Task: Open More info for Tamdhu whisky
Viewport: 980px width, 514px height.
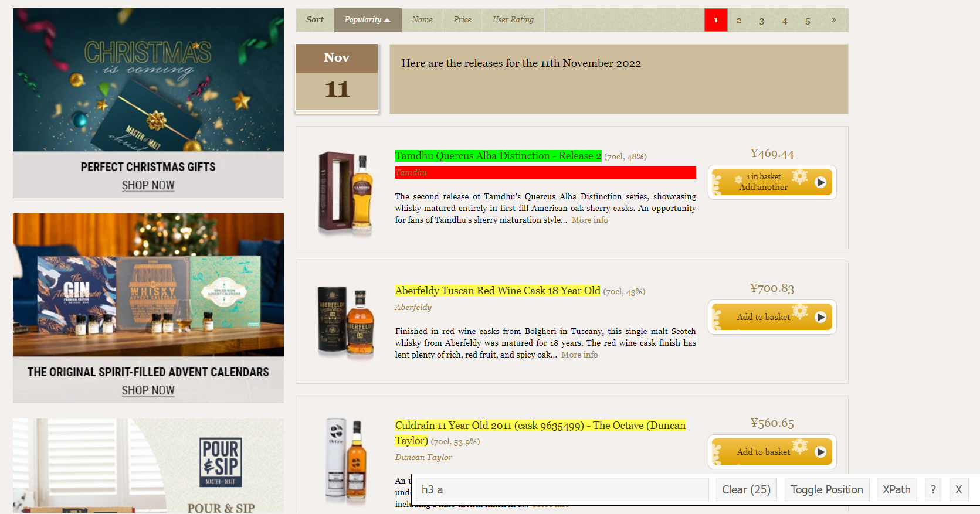Action: pyautogui.click(x=590, y=220)
